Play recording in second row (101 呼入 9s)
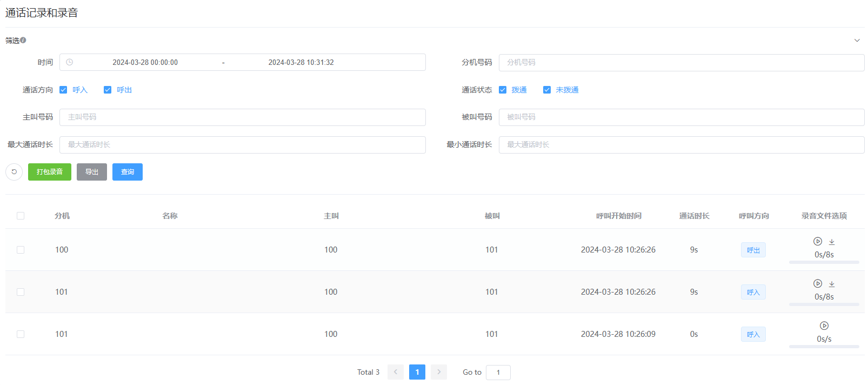Image resolution: width=868 pixels, height=385 pixels. [817, 283]
